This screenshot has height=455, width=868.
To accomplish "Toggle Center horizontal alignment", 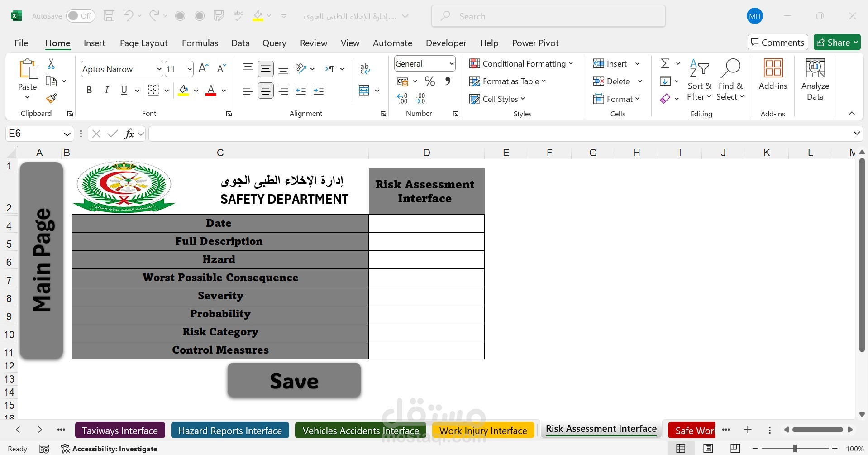I will point(266,91).
